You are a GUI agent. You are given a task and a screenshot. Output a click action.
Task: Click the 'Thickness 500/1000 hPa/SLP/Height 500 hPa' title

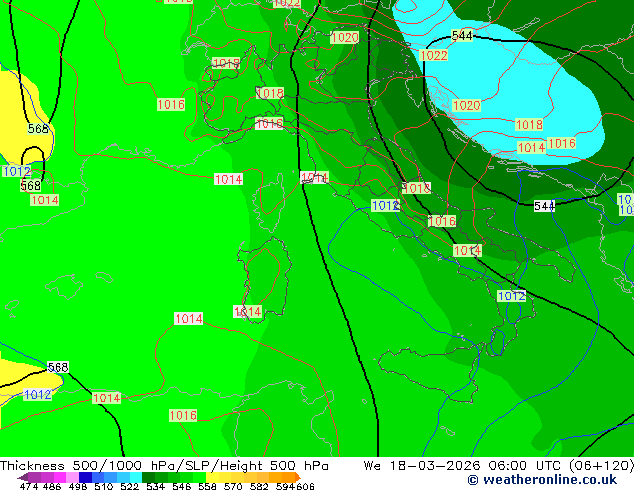point(164,466)
